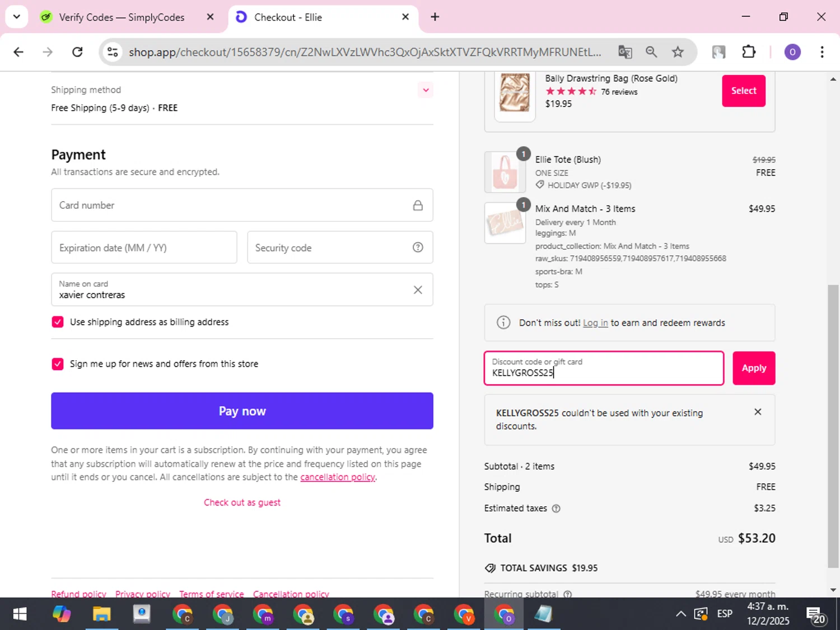This screenshot has height=630, width=840.
Task: Close the Verify Codes tab
Action: (x=210, y=17)
